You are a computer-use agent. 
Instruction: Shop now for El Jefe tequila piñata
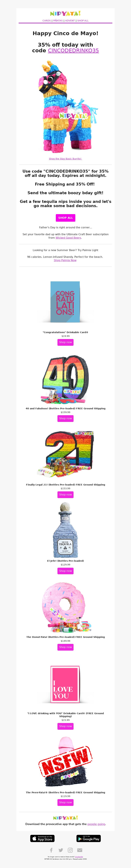[x=65, y=571]
